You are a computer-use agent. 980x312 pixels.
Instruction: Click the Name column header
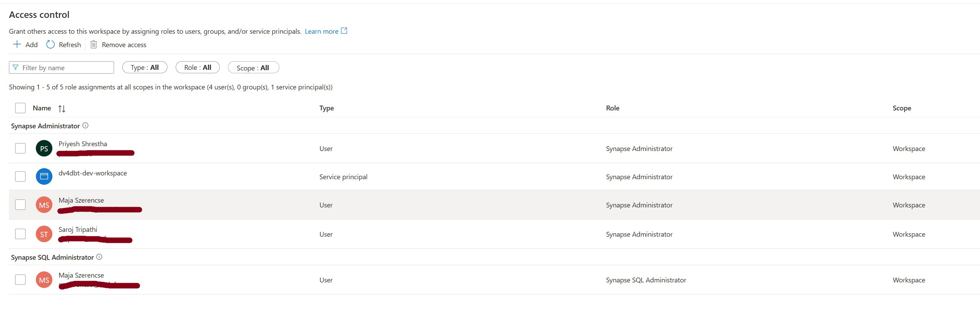42,108
